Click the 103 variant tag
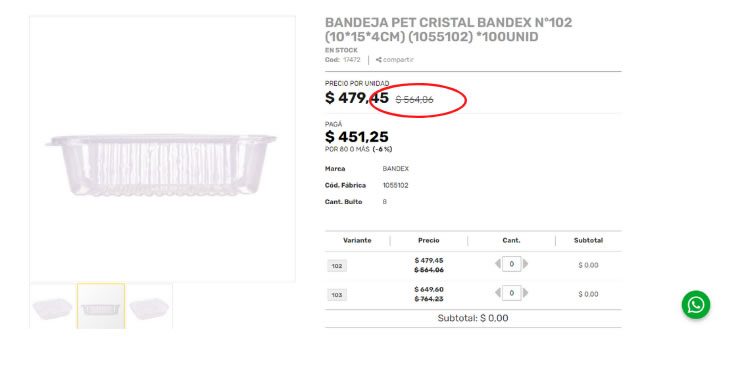Screen dimensions: 730x370 point(337,295)
